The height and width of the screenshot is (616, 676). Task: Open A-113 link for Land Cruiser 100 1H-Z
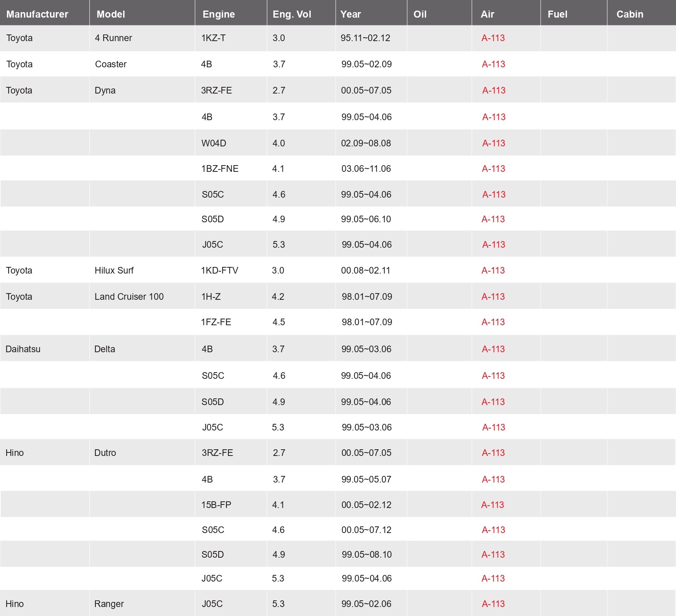tap(493, 297)
